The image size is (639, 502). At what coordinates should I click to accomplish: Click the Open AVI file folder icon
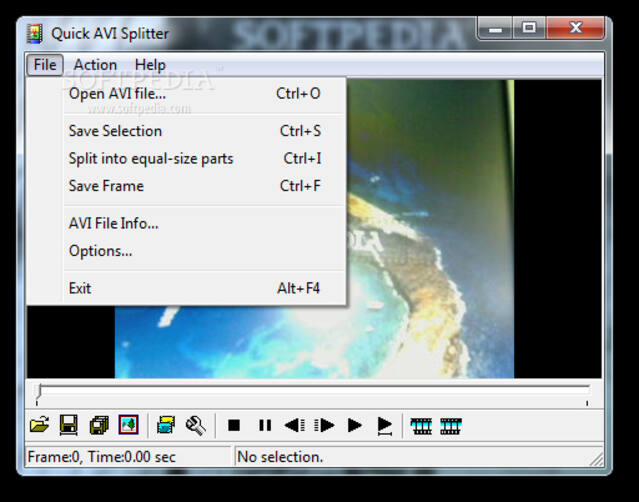40,425
